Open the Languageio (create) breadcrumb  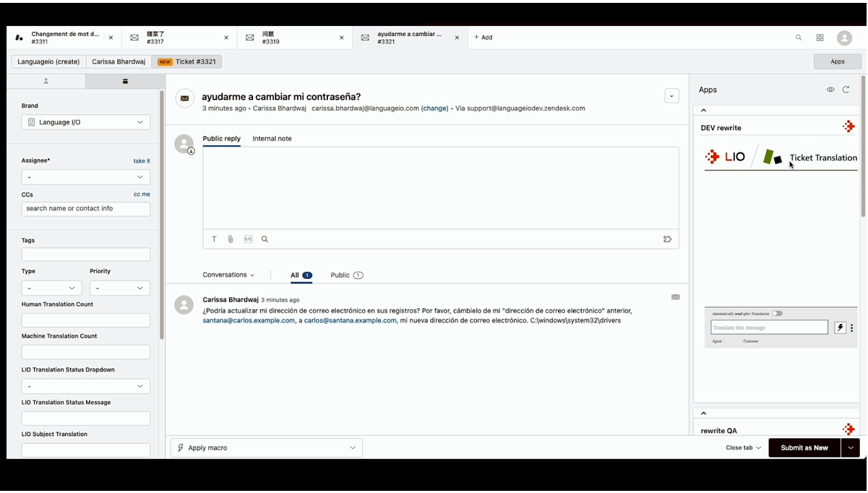coord(48,61)
